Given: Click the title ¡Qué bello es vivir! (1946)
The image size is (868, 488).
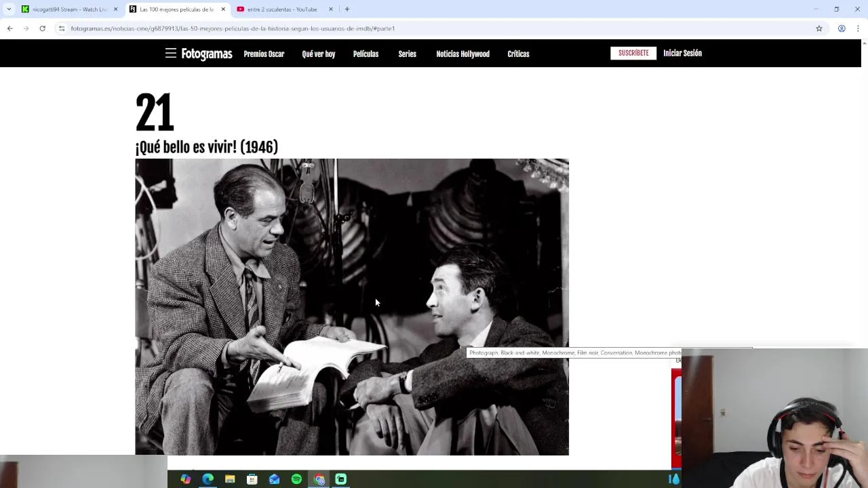Looking at the screenshot, I should click(207, 147).
